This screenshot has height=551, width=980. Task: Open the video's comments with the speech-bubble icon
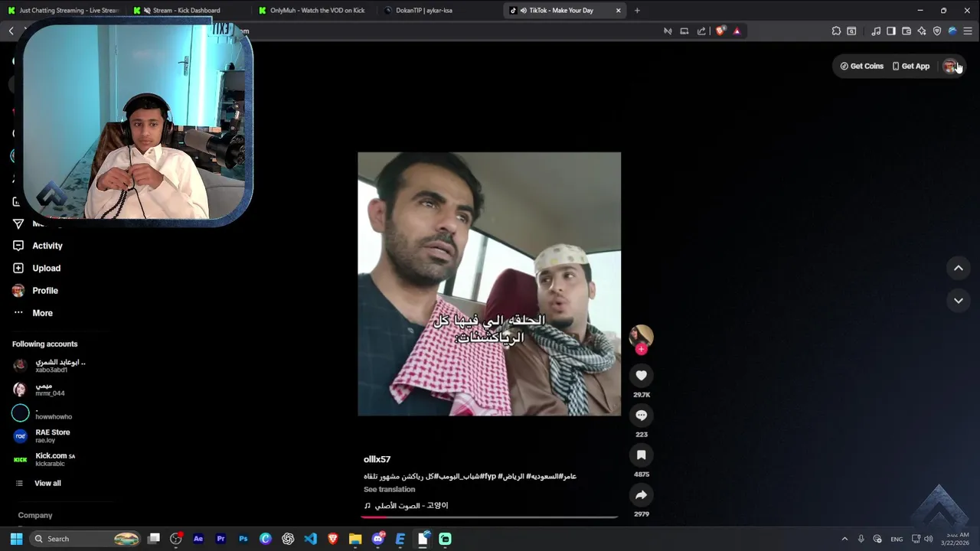click(x=642, y=415)
